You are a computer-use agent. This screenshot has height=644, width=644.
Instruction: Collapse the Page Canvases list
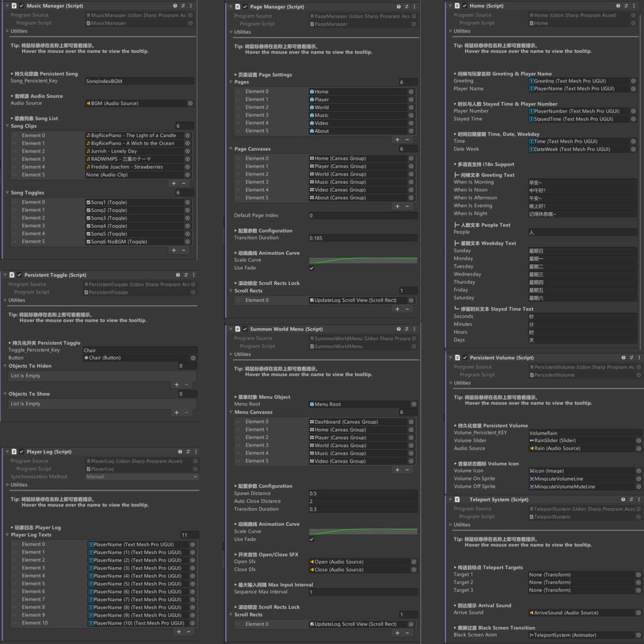tap(231, 148)
